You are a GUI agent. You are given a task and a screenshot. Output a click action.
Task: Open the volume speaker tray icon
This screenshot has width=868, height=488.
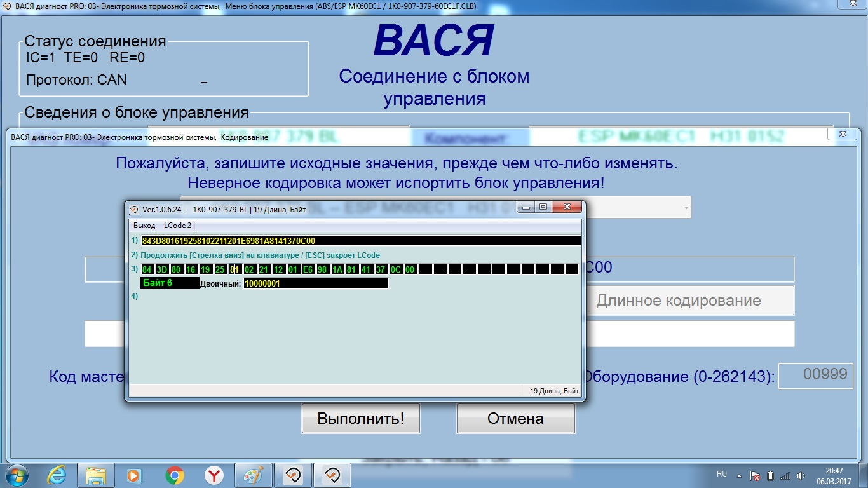pyautogui.click(x=801, y=475)
